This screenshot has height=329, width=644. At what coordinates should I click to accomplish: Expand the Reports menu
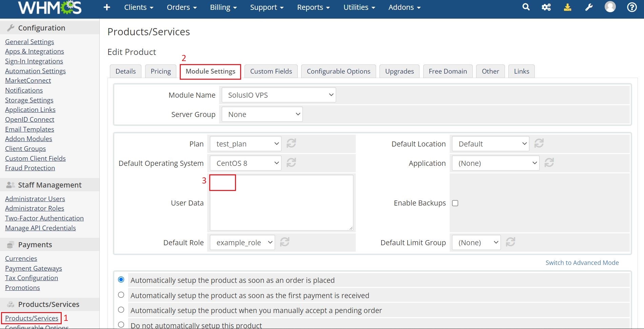pos(313,7)
